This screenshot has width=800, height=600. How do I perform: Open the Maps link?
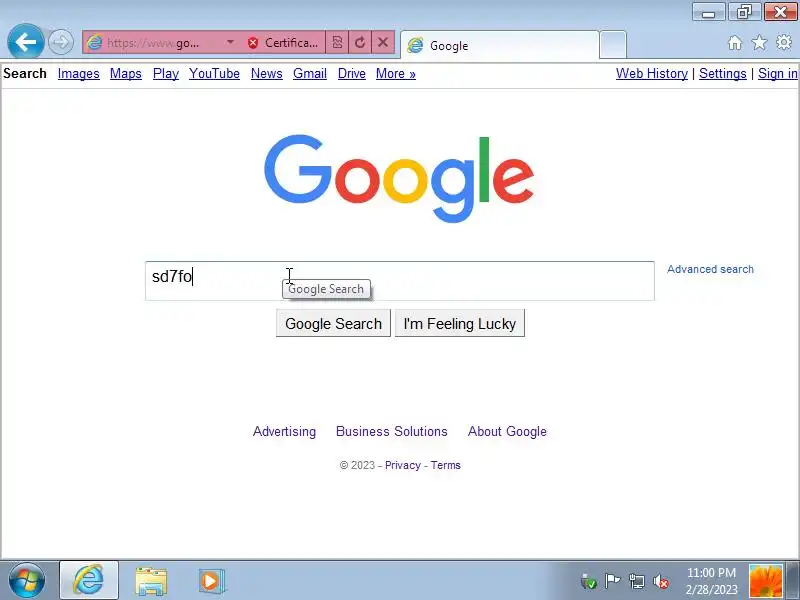[126, 73]
